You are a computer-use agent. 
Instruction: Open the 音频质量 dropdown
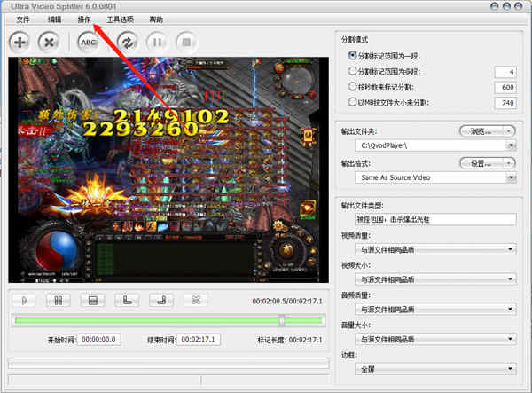point(435,310)
